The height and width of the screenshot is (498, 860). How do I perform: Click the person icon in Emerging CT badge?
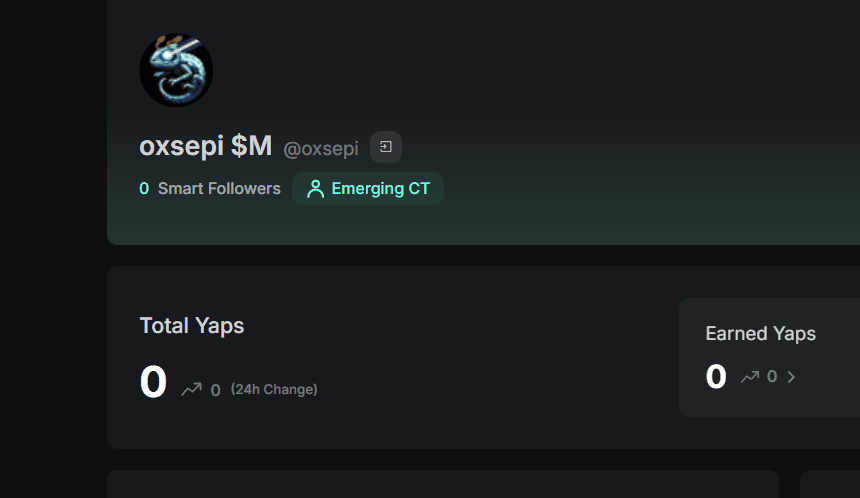click(x=316, y=189)
